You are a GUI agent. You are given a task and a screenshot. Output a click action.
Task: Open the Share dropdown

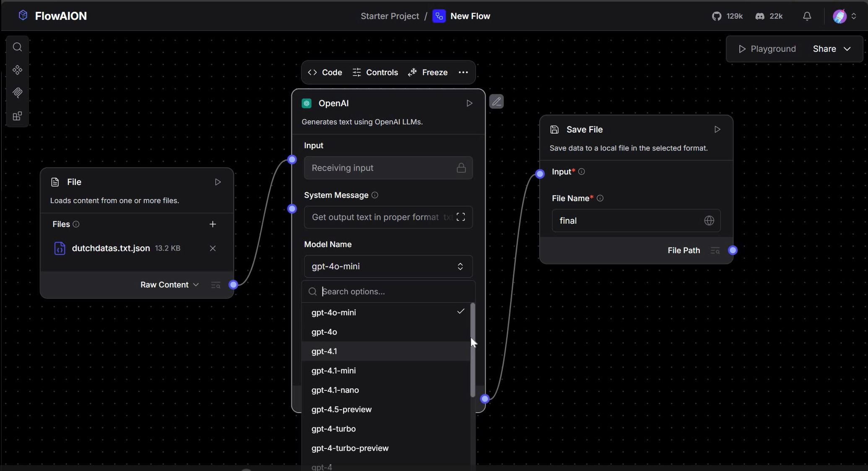[x=832, y=49]
